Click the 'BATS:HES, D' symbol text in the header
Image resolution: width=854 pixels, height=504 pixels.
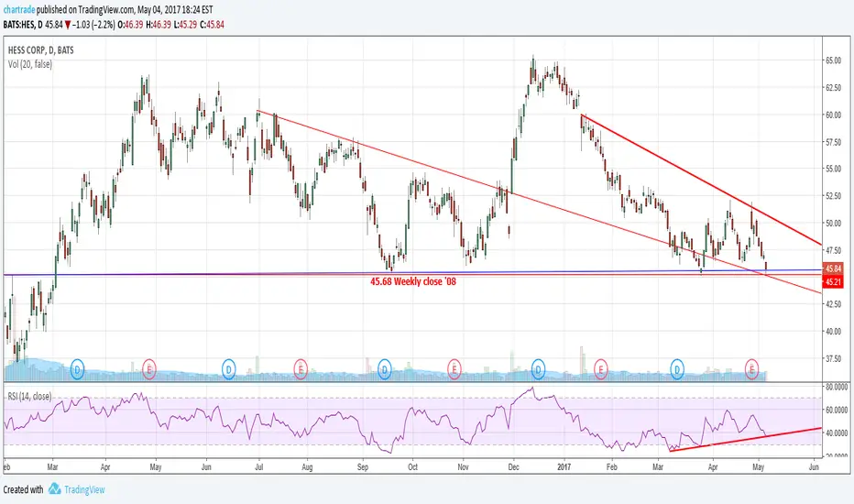(22, 25)
